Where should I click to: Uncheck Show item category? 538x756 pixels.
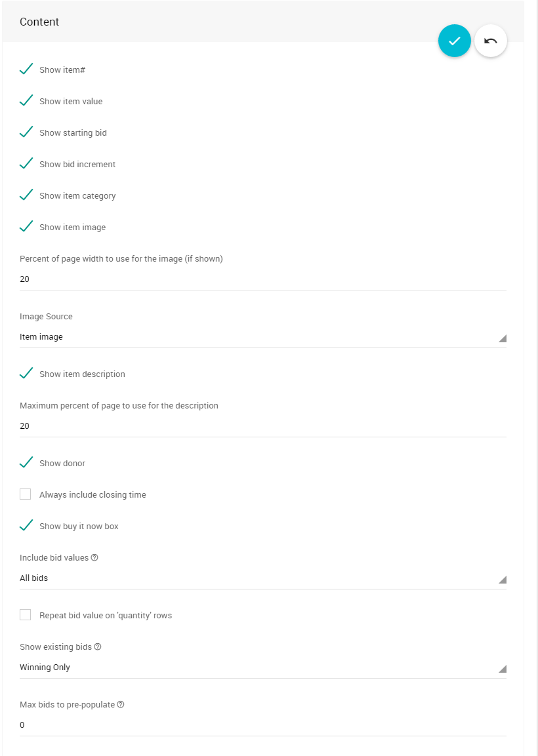tap(26, 195)
